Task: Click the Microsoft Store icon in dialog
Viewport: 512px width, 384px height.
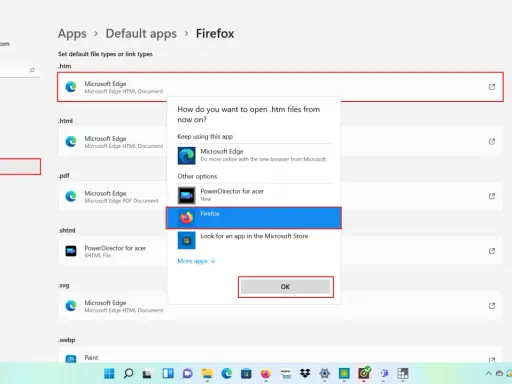Action: pos(187,240)
